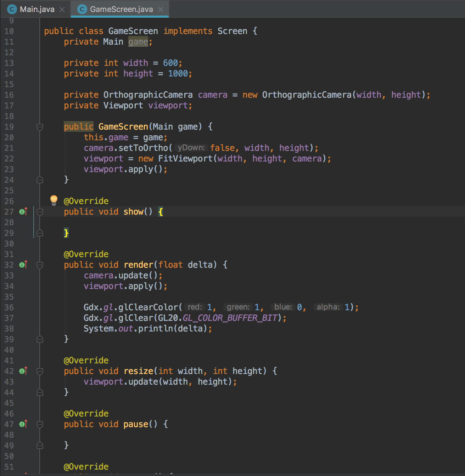Click the 'green:' parameter hint

pyautogui.click(x=238, y=307)
